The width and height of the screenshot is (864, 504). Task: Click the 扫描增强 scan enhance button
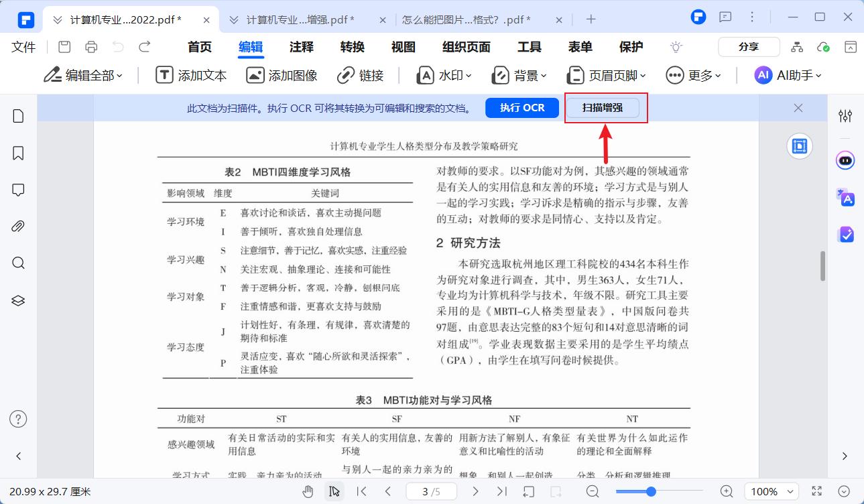point(603,108)
